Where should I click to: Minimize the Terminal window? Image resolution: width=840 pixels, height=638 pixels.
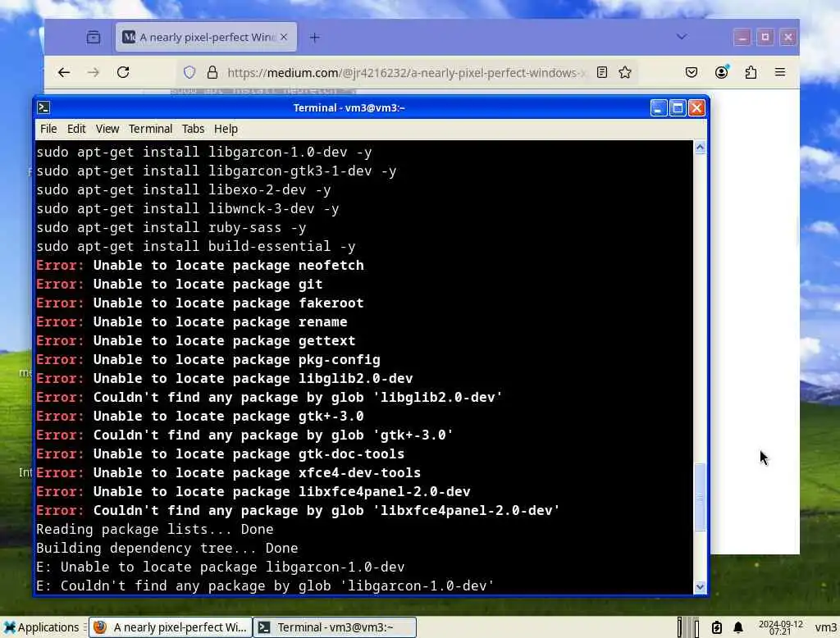[659, 108]
